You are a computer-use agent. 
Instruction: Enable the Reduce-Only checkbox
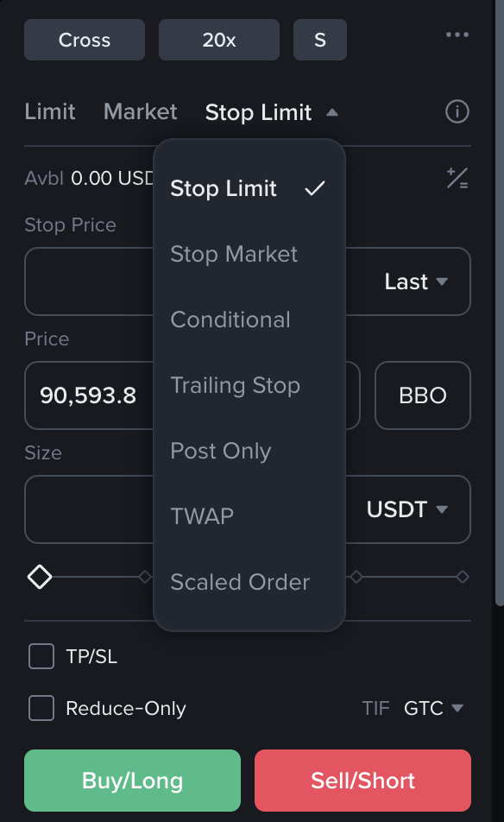(41, 708)
